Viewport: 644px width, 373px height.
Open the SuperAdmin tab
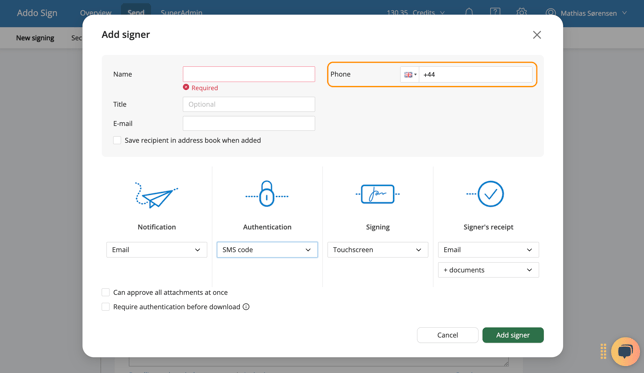[x=181, y=13]
